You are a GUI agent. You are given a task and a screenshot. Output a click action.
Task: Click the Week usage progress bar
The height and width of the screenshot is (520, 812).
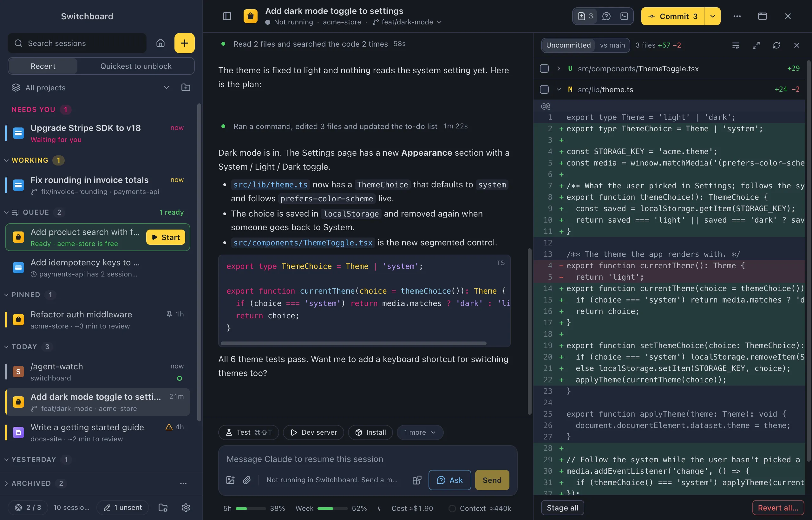click(x=332, y=509)
